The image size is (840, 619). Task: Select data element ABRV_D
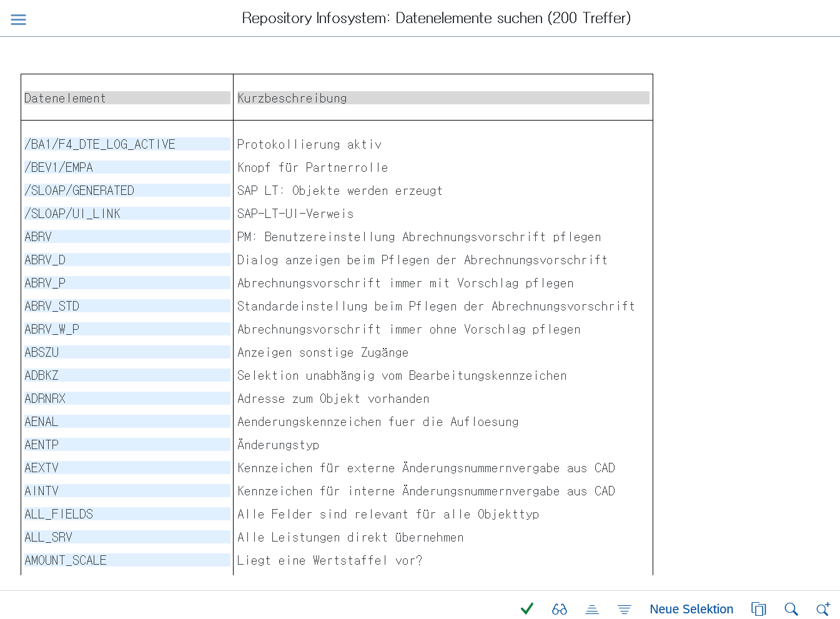coord(127,260)
